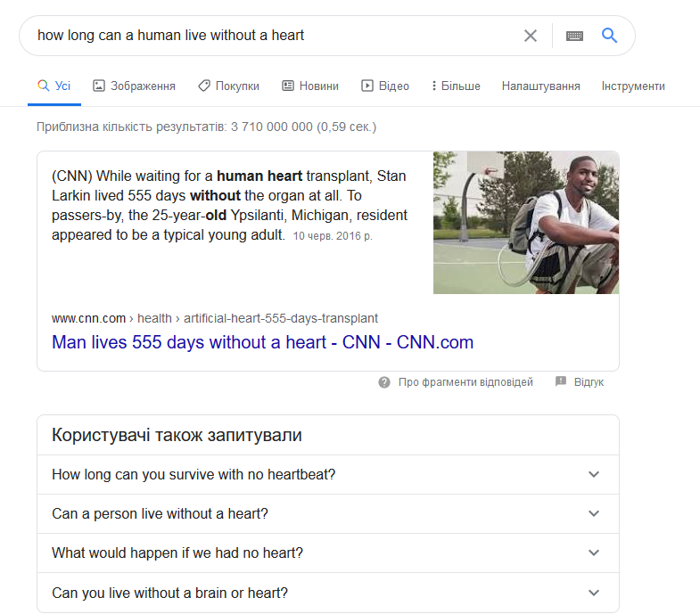Switch to the Покупки shopping tab

point(228,86)
